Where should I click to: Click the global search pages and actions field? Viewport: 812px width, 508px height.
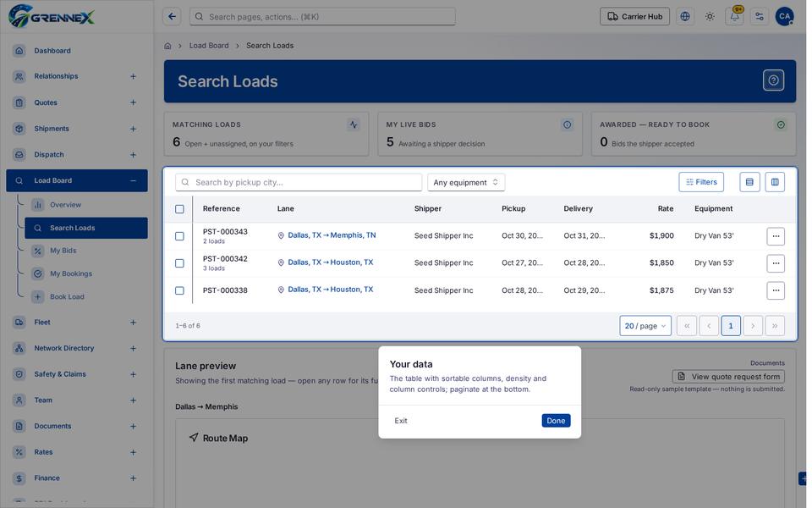pos(322,17)
